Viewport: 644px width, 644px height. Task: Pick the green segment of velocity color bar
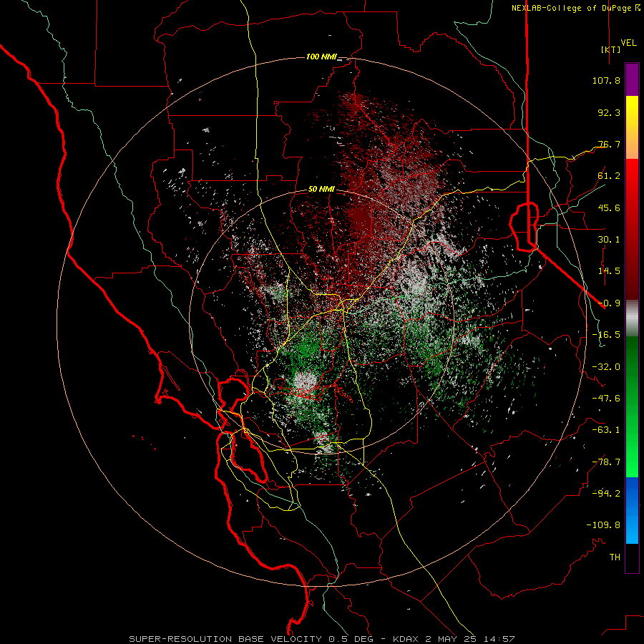tap(632, 406)
